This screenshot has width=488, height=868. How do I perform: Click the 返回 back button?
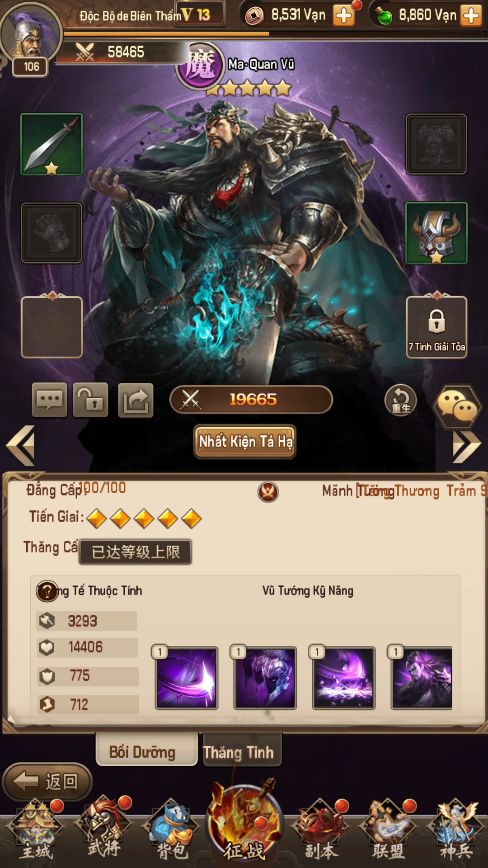click(x=47, y=781)
